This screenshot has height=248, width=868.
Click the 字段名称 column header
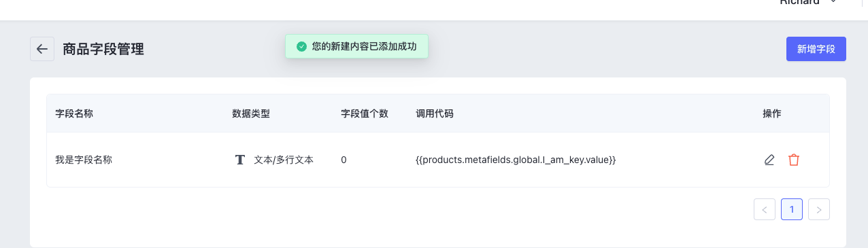[x=74, y=113]
